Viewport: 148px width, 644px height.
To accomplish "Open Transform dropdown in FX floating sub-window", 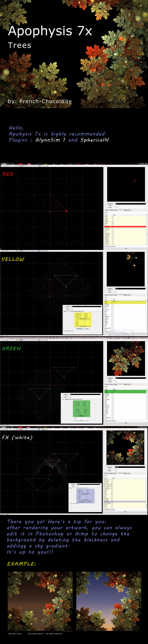I will click(x=89, y=484).
